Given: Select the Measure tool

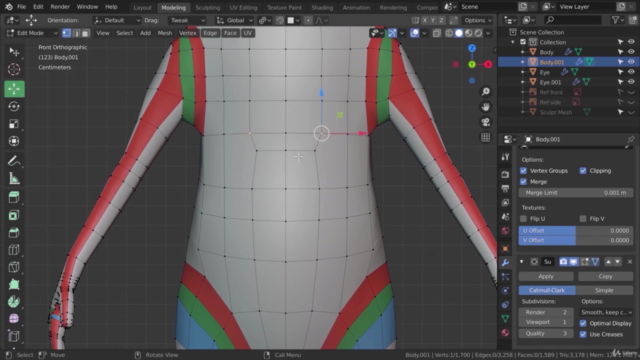Looking at the screenshot, I should (x=14, y=179).
